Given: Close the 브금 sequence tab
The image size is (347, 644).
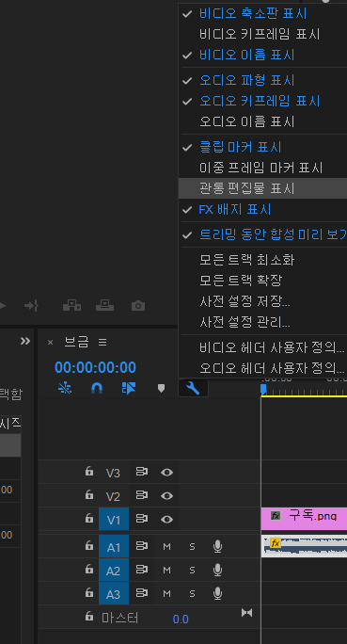Looking at the screenshot, I should pos(50,343).
